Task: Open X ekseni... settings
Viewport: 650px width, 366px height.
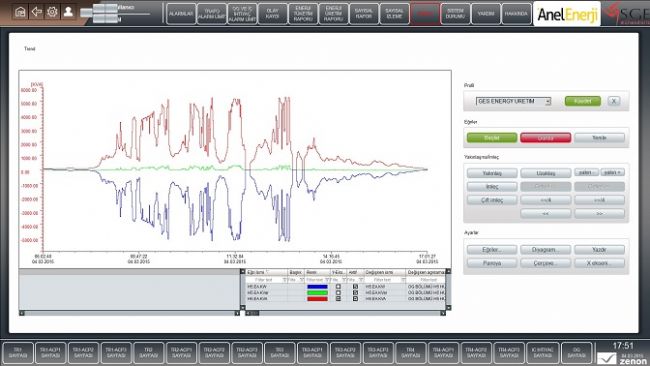Action: [x=599, y=263]
